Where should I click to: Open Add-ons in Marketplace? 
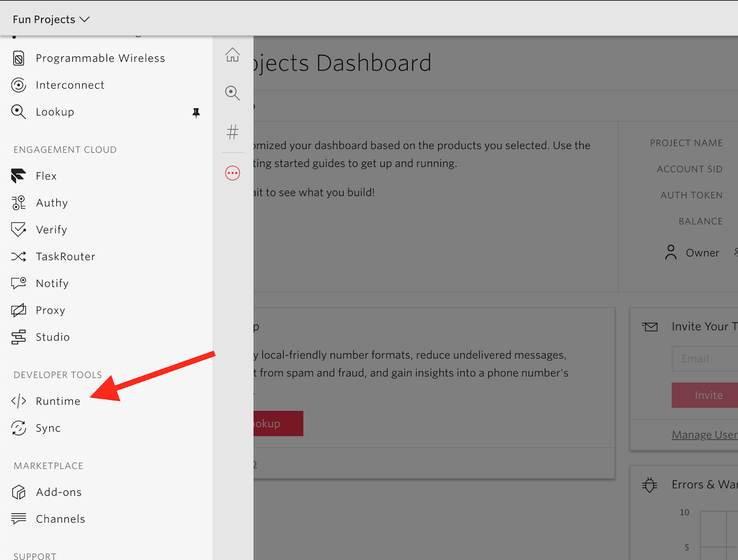point(59,492)
